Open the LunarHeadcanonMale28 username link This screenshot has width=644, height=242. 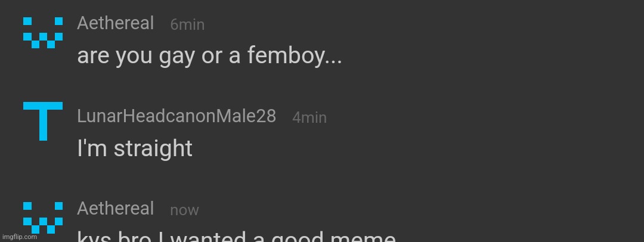click(177, 116)
